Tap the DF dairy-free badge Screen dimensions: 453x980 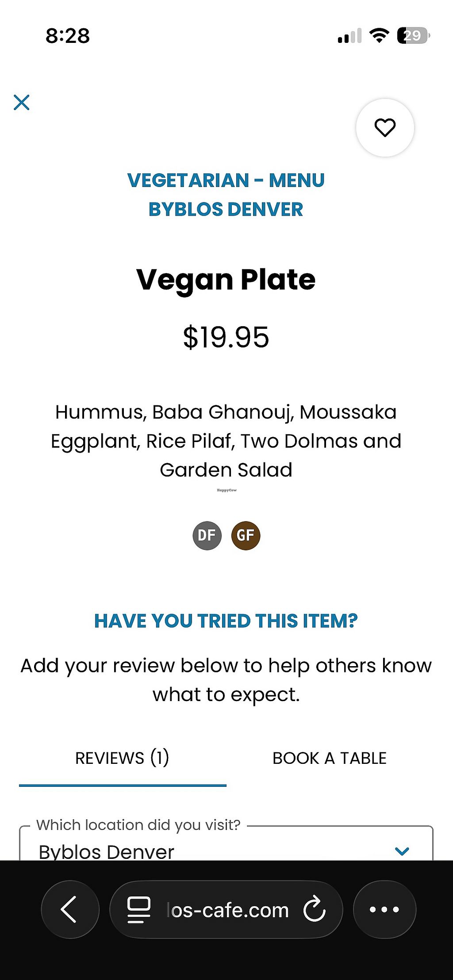coord(207,535)
